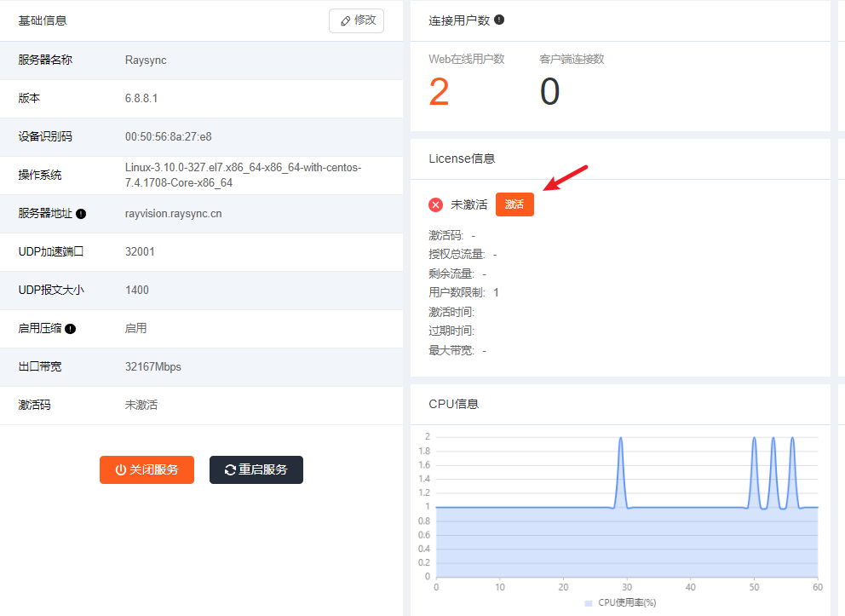Click the server address rayvision.raysync.cn
The image size is (845, 616).
click(173, 214)
